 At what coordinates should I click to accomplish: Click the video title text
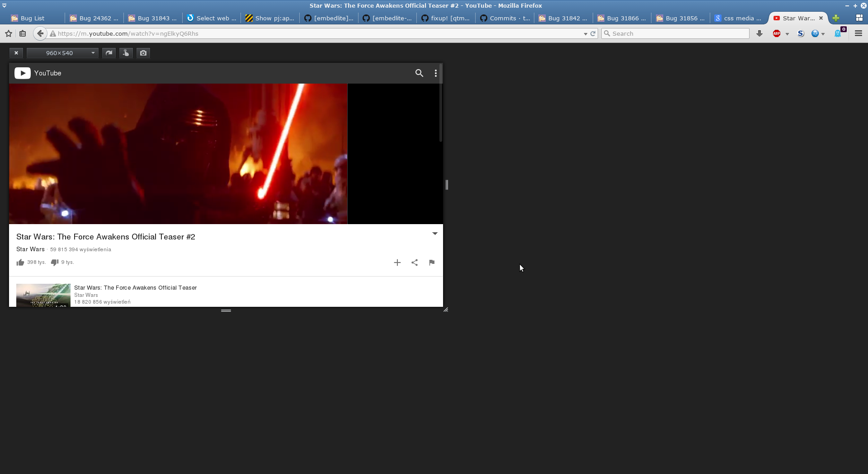pos(106,237)
